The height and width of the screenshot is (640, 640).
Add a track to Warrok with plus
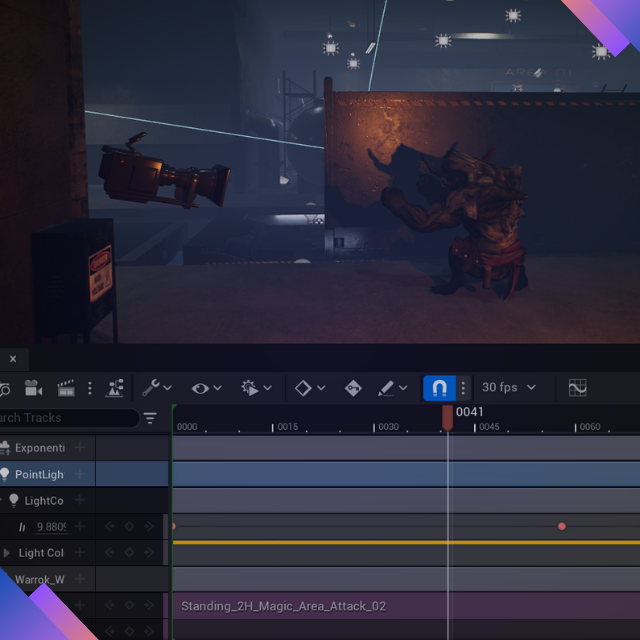80,579
